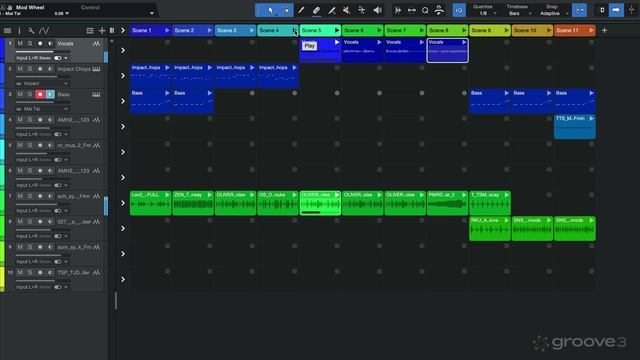This screenshot has height=360, width=640.
Task: Click the Impact Chops keyboard icon
Action: point(96,69)
